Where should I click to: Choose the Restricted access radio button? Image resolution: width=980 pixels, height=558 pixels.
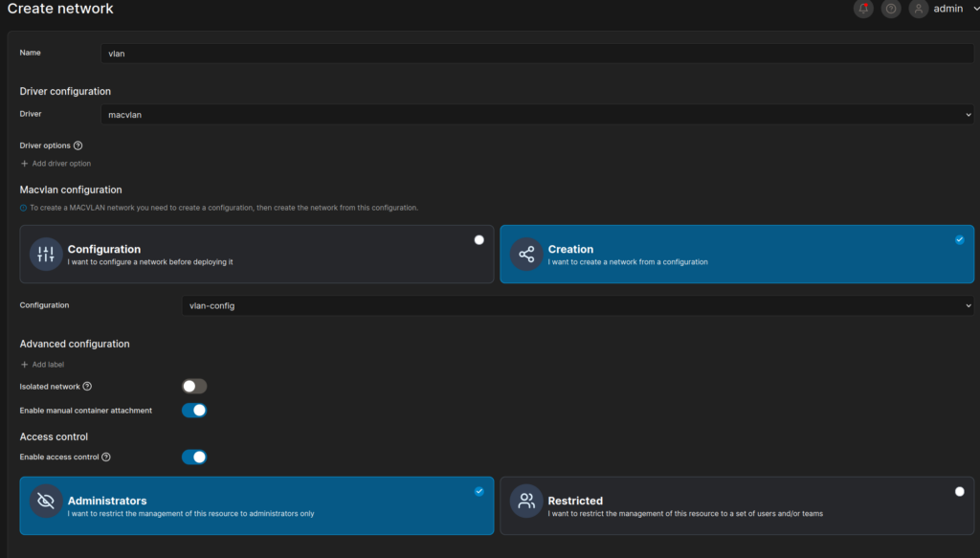[x=960, y=491]
